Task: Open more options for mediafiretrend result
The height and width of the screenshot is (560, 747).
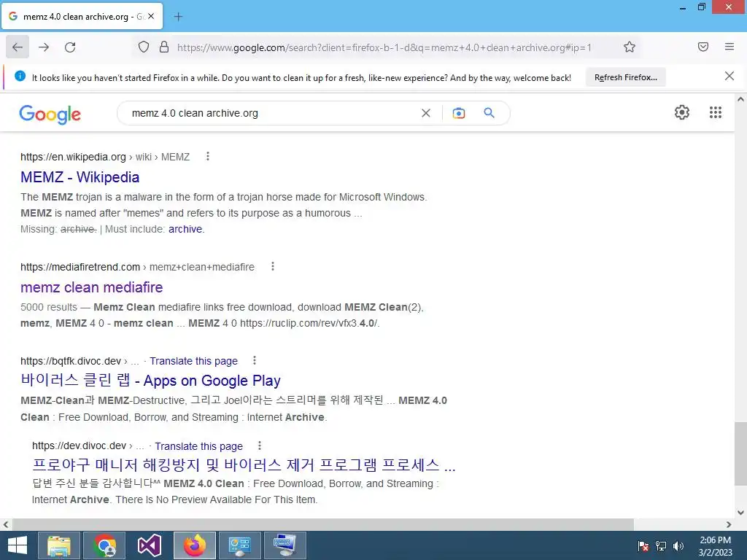Action: pyautogui.click(x=273, y=266)
